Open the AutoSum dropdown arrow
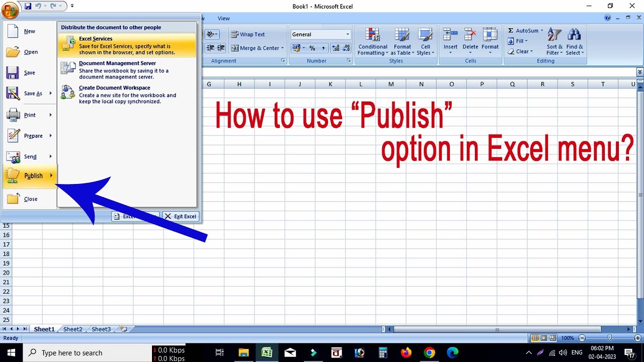Viewport: 644px width, 362px height. point(542,31)
